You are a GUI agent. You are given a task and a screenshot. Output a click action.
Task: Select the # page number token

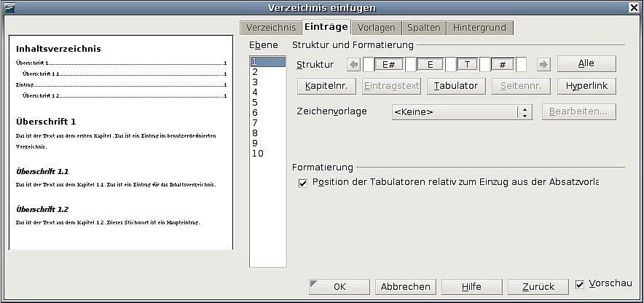click(503, 65)
